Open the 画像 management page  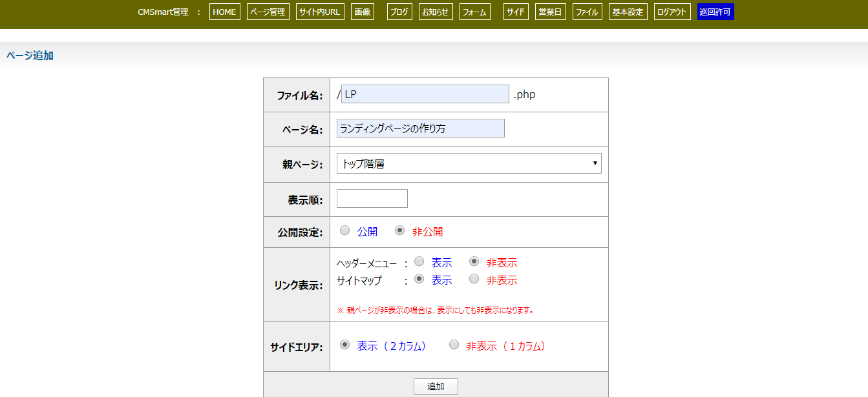(362, 12)
